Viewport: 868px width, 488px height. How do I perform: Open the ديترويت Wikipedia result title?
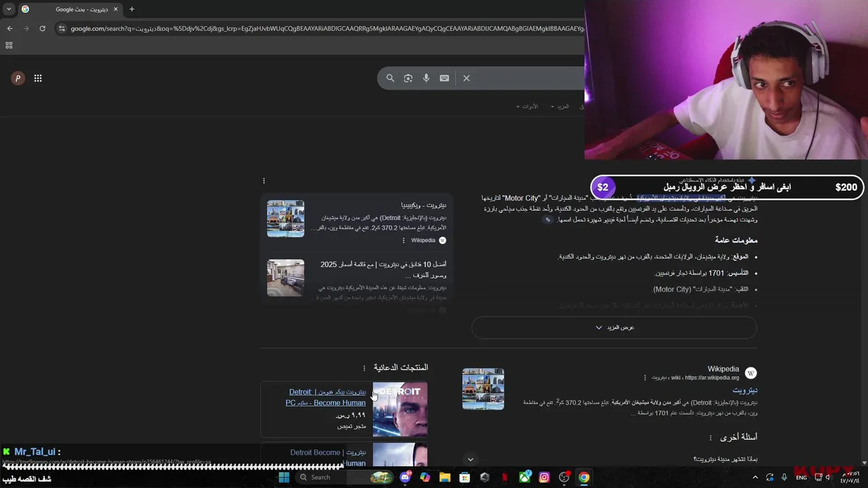coord(745,390)
